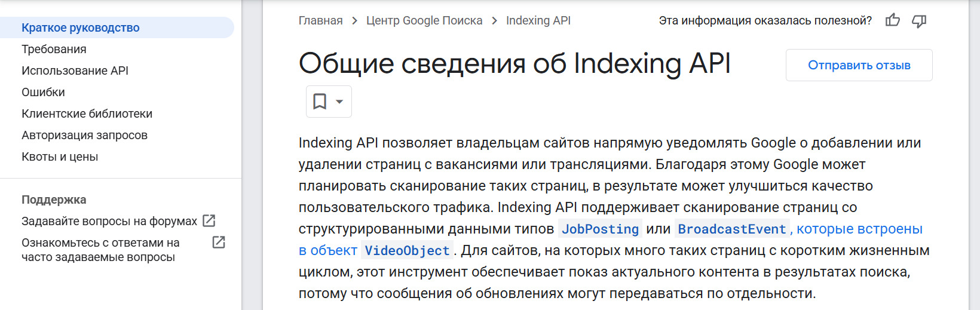
Task: Open the VideoObject code link
Action: (407, 250)
